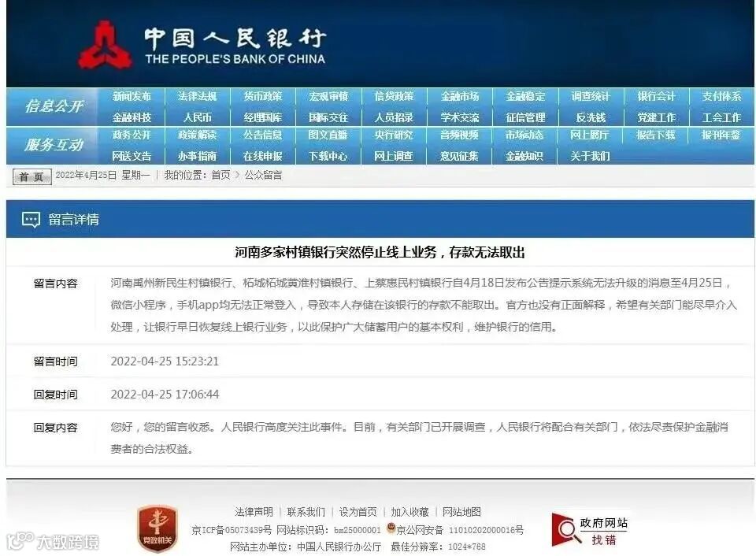Screen dimensions: 756x556
Task: Click the 京公网安备 police badge icon
Action: [391, 528]
